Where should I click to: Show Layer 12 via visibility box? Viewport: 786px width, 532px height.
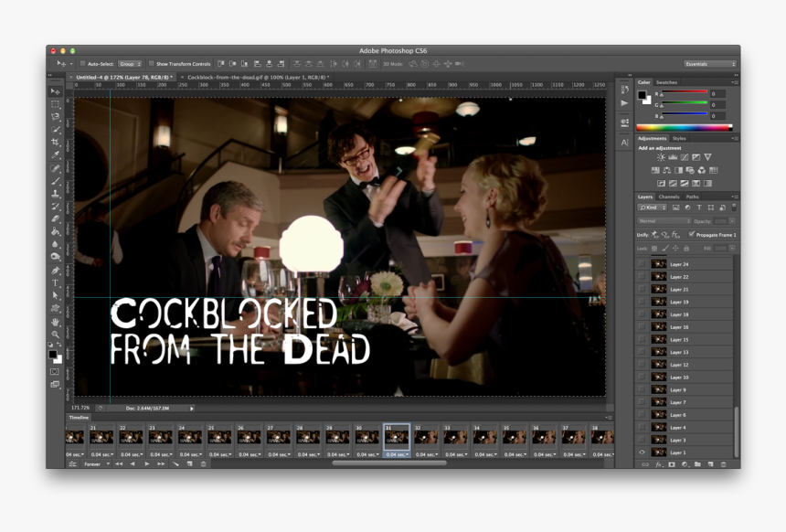(x=643, y=364)
